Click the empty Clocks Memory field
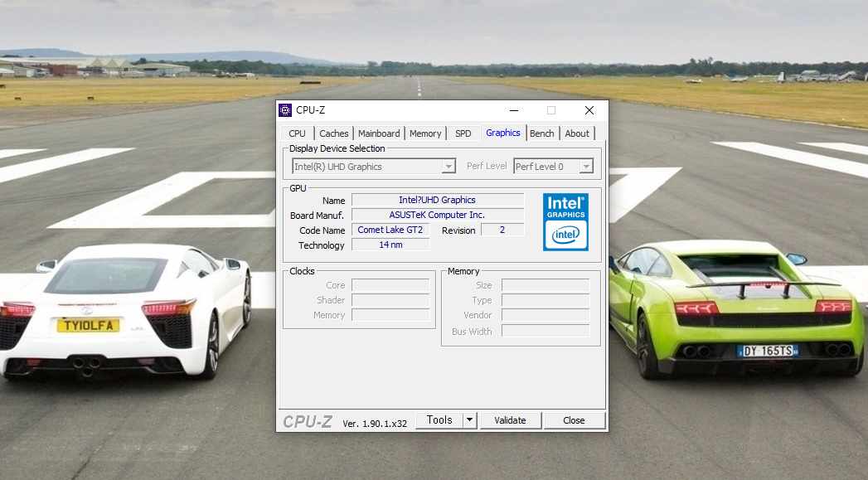 pyautogui.click(x=390, y=315)
